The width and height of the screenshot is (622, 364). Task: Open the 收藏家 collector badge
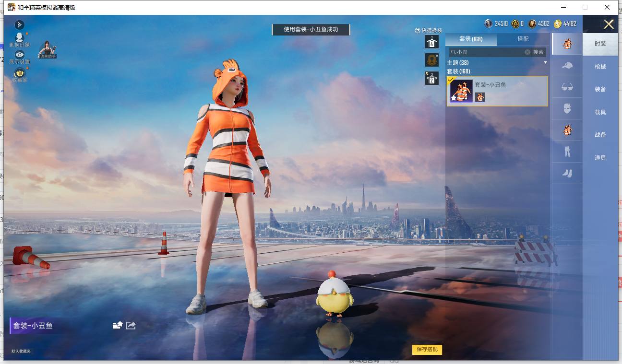19,75
